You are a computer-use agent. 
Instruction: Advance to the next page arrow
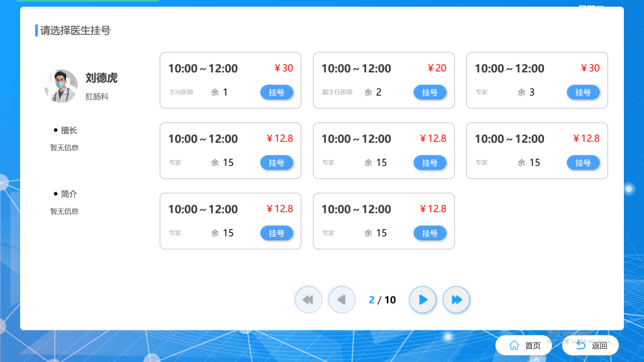click(x=422, y=300)
